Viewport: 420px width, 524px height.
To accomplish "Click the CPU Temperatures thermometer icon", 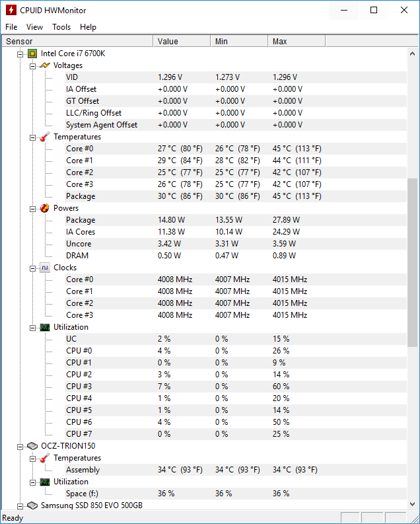I will click(x=45, y=137).
